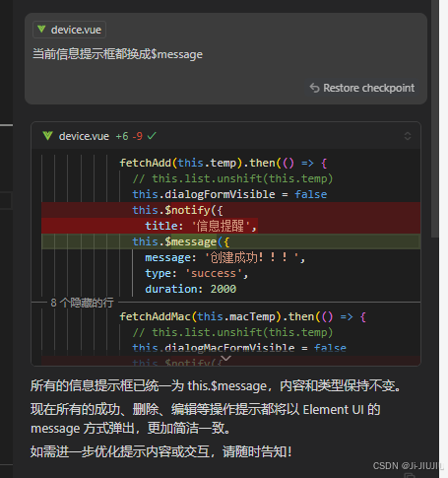
Task: Click the line fetchAddMac(this.macTemp).then
Action: click(x=242, y=316)
